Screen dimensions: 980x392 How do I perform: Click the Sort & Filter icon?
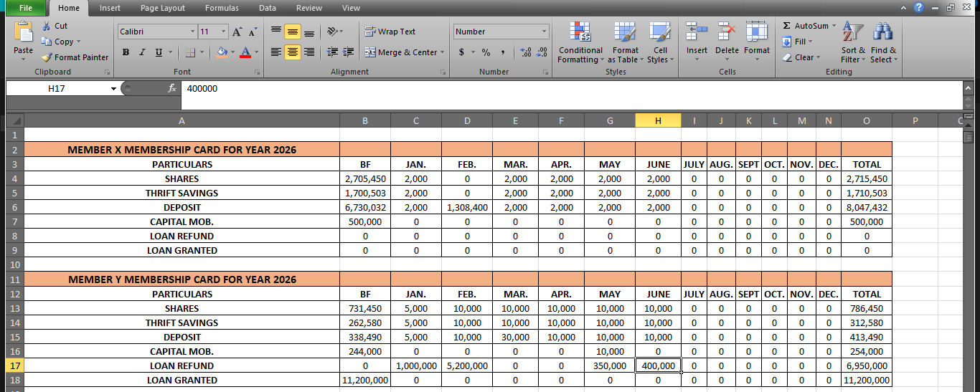click(x=852, y=33)
